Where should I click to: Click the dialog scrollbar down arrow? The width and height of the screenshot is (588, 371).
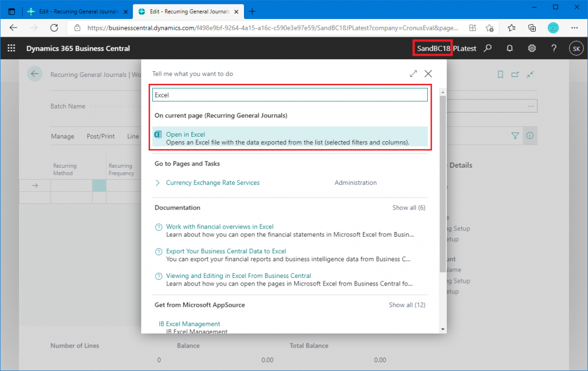point(443,329)
